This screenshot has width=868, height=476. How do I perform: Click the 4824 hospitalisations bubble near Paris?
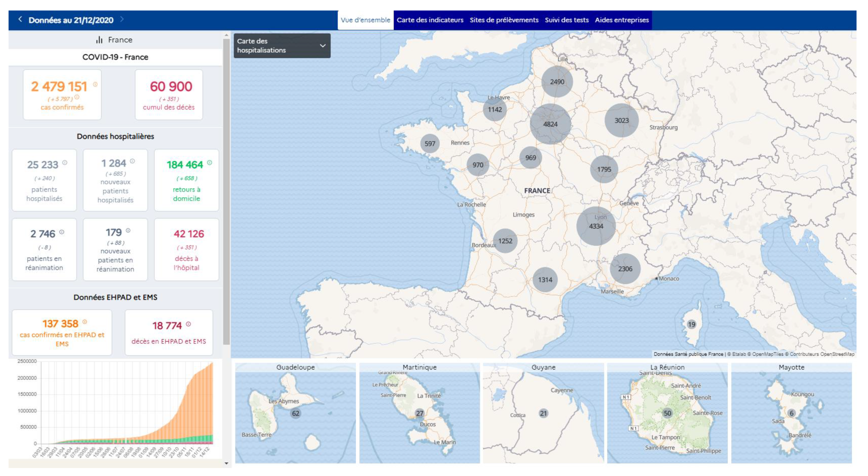coord(550,124)
